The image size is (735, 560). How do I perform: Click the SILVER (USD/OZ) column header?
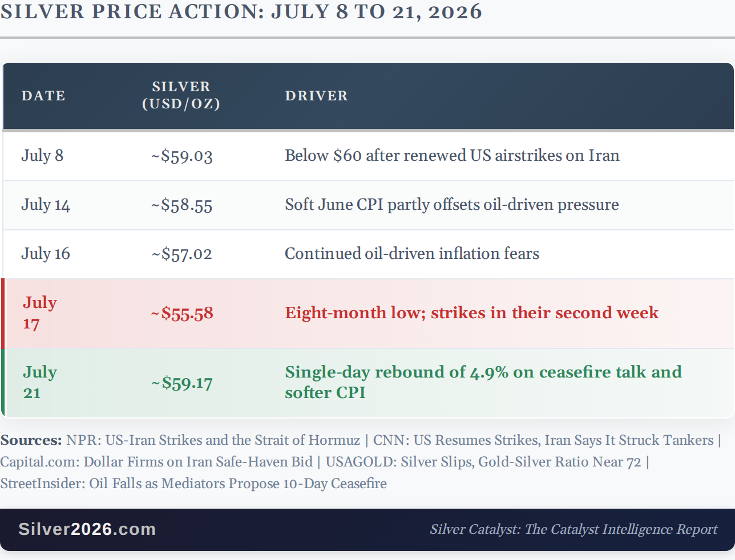click(x=181, y=95)
